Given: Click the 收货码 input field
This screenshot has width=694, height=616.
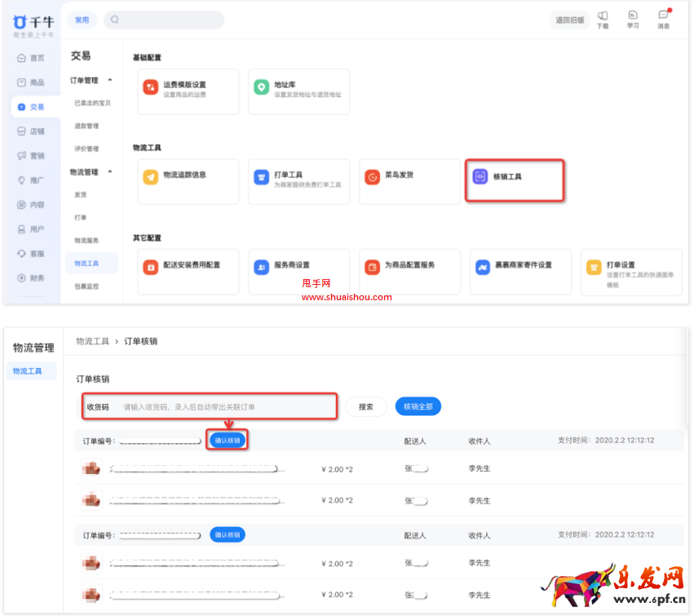Looking at the screenshot, I should pos(228,406).
